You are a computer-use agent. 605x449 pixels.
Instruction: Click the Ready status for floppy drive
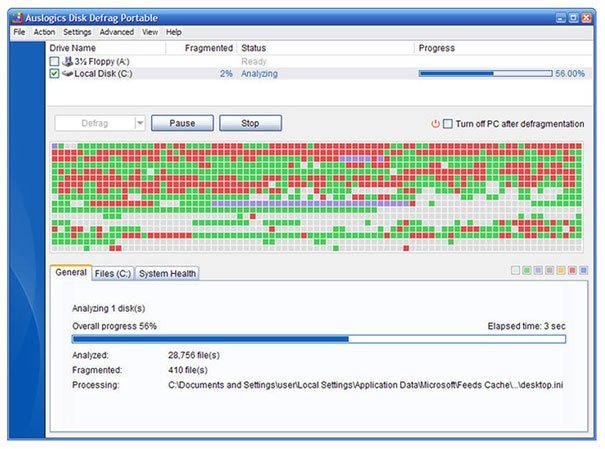pyautogui.click(x=254, y=61)
